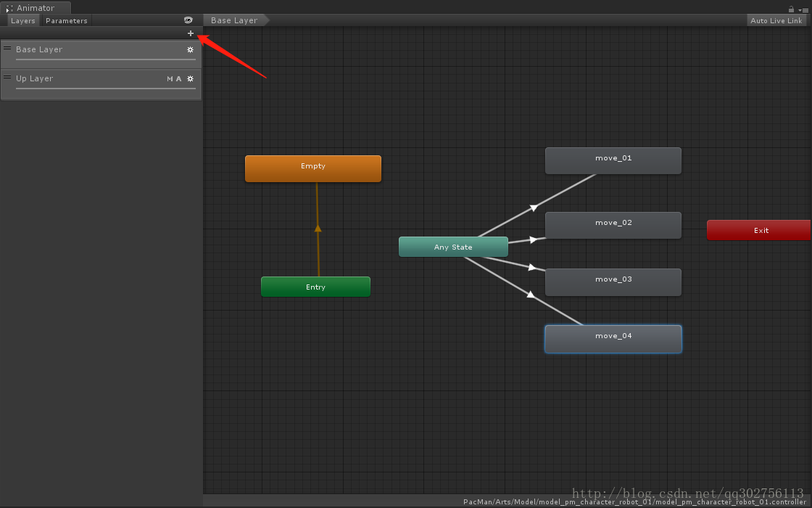Grab Up Layer reorder handle

(x=7, y=77)
